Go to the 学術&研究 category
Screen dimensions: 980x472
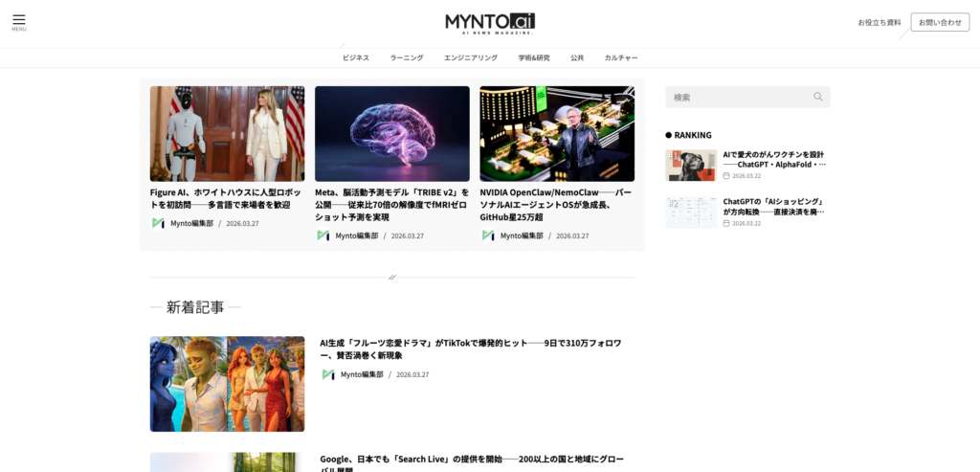click(534, 57)
